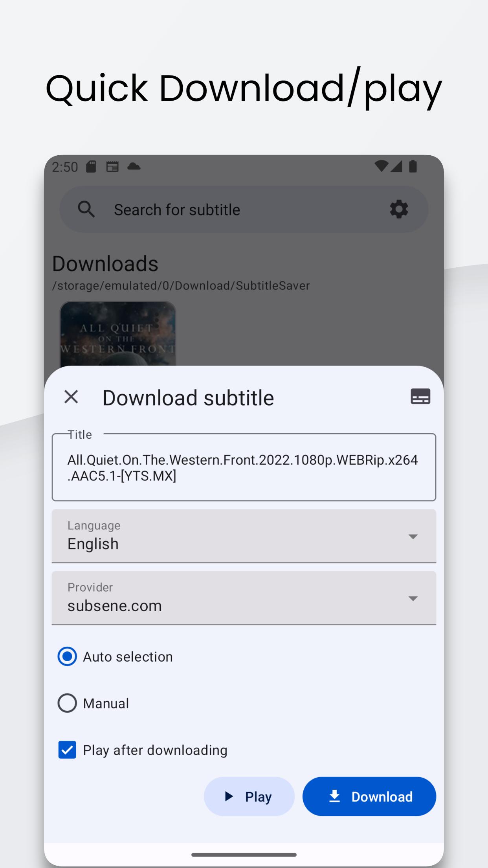The image size is (488, 868).
Task: Close the Download subtitle sheet
Action: (x=71, y=397)
